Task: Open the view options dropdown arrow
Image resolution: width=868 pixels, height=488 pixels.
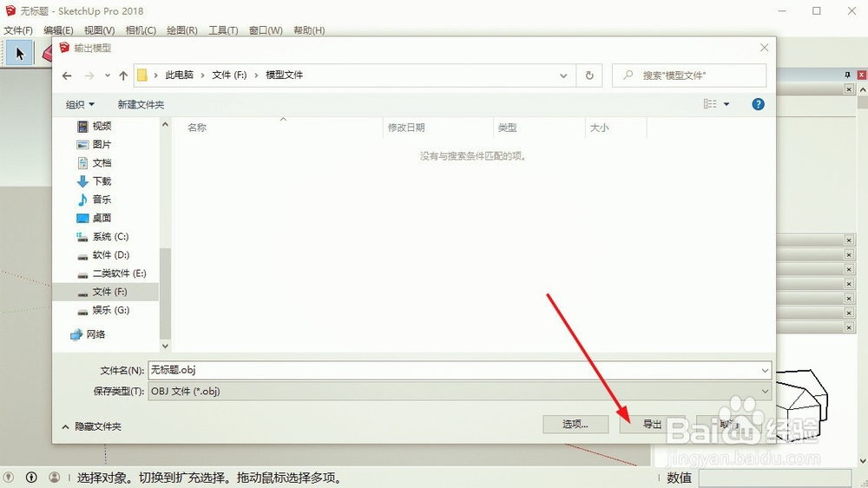Action: [x=727, y=104]
